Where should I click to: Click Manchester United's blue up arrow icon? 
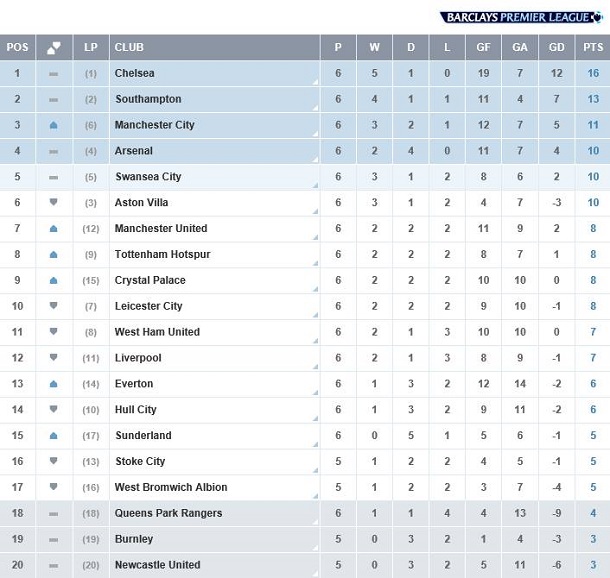tap(54, 228)
